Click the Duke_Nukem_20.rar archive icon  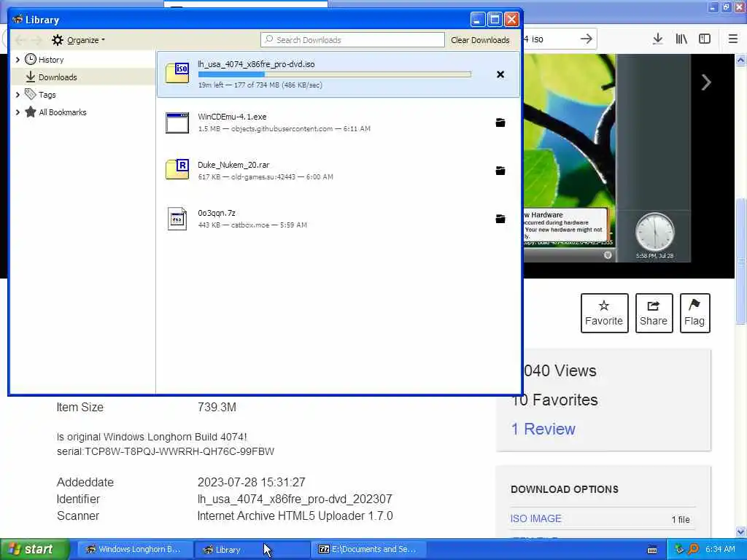(x=177, y=170)
